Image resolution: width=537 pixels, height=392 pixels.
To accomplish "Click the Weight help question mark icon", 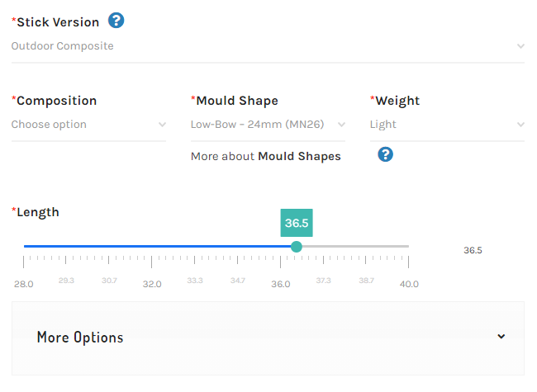I will click(x=385, y=154).
